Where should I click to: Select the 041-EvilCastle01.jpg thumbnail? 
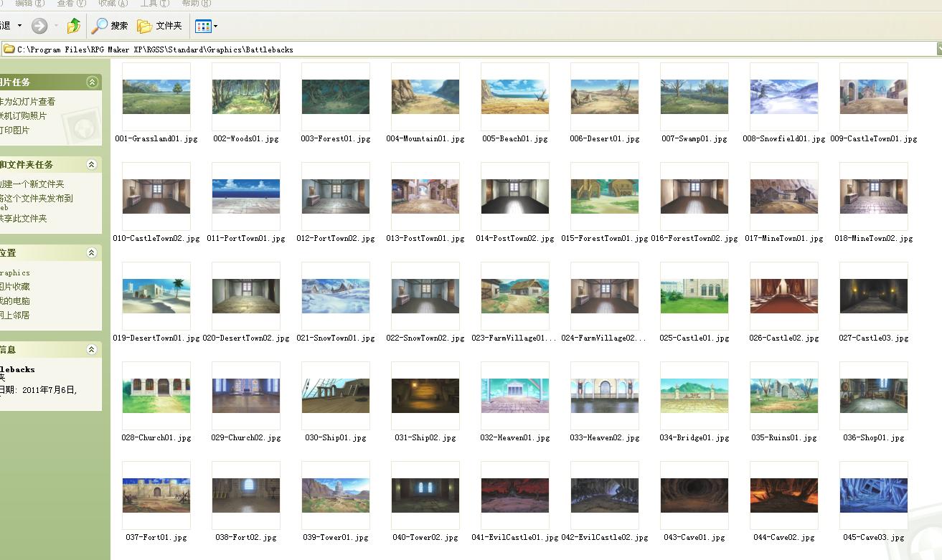515,495
